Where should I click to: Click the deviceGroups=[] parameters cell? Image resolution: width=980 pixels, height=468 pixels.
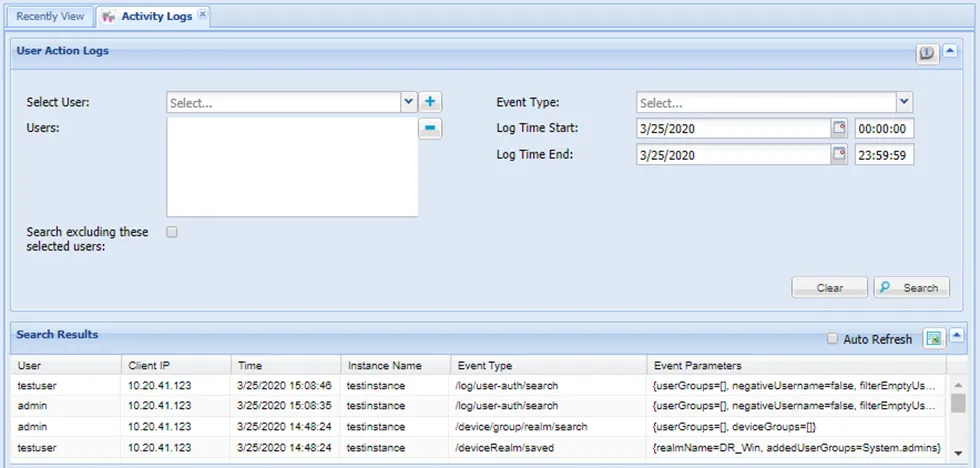pyautogui.click(x=796, y=427)
